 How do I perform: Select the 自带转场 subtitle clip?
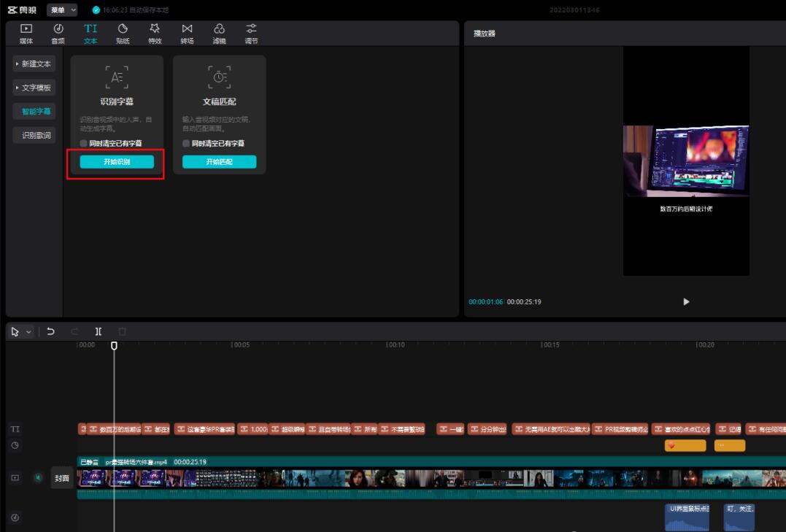(x=328, y=429)
